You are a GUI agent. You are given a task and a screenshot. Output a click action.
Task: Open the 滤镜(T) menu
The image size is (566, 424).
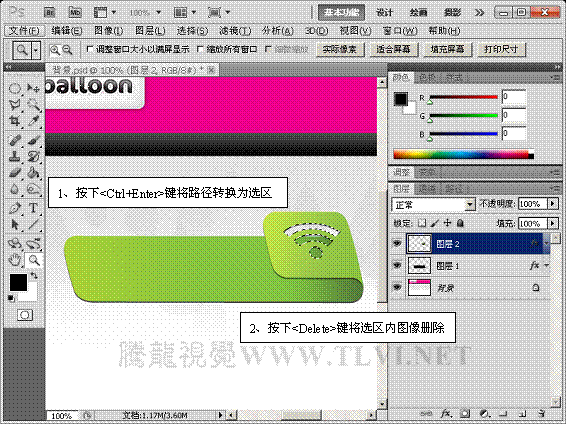[235, 31]
